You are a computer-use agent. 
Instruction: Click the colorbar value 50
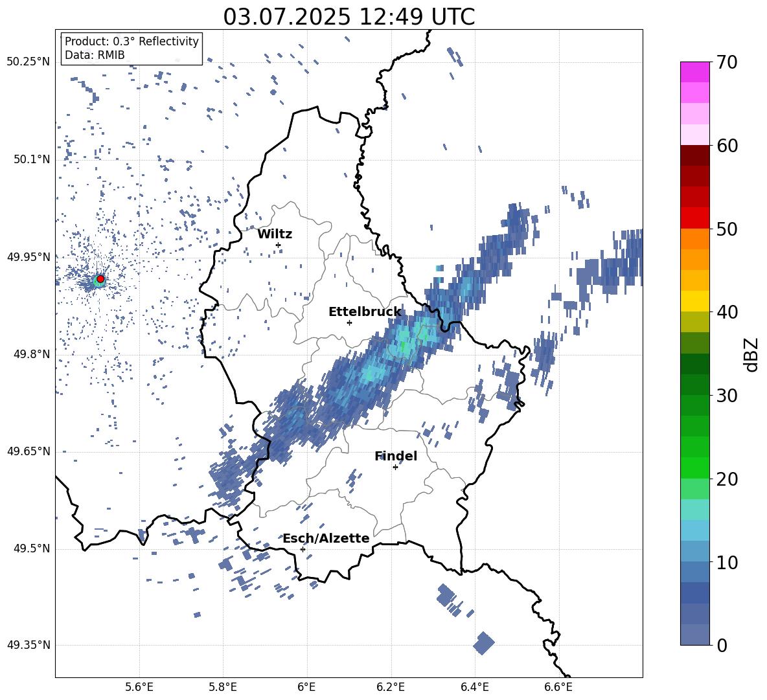click(x=727, y=229)
